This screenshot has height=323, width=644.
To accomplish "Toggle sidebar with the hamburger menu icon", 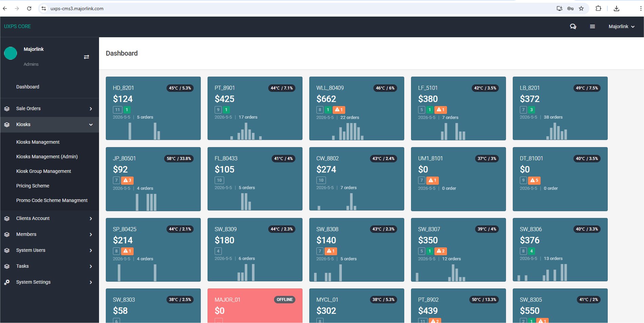I will (x=592, y=26).
